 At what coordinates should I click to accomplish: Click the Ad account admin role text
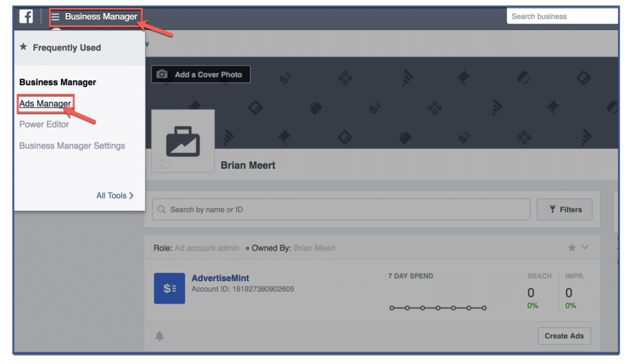(207, 248)
